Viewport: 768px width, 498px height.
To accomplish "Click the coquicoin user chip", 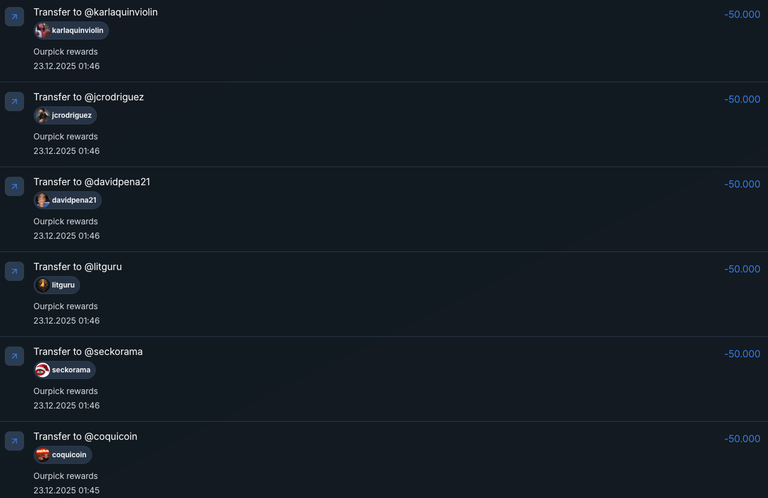I will 63,455.
